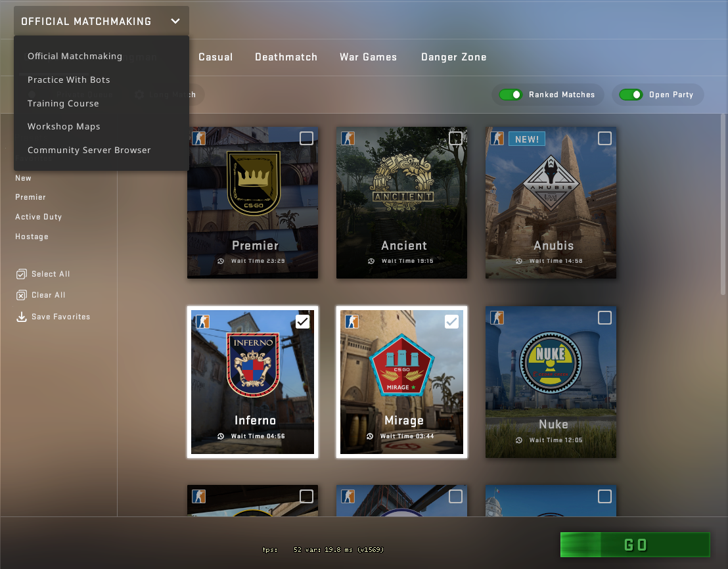Turn off the Open Party toggle
The height and width of the screenshot is (569, 728).
631,95
